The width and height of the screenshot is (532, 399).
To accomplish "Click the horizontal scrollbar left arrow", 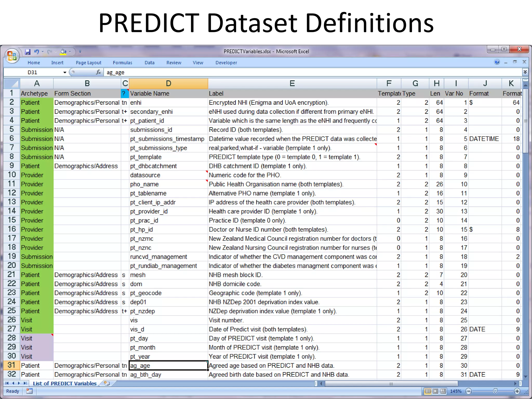I will [x=321, y=383].
